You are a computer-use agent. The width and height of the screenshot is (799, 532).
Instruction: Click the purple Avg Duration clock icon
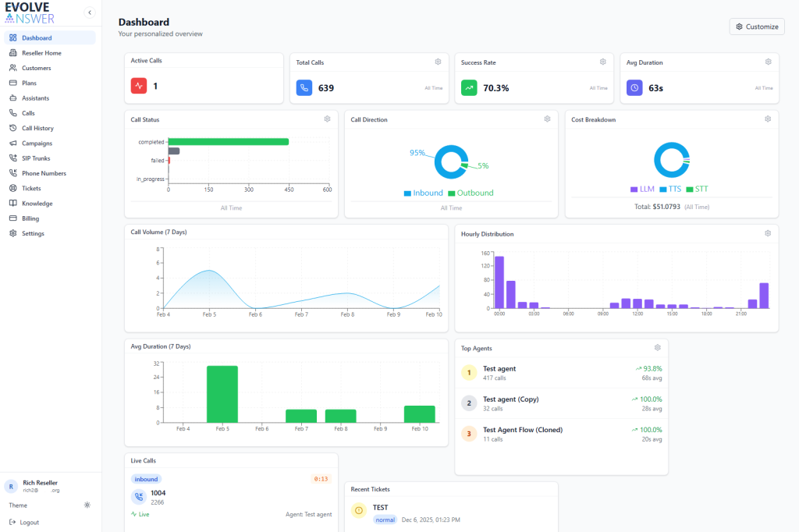[634, 87]
